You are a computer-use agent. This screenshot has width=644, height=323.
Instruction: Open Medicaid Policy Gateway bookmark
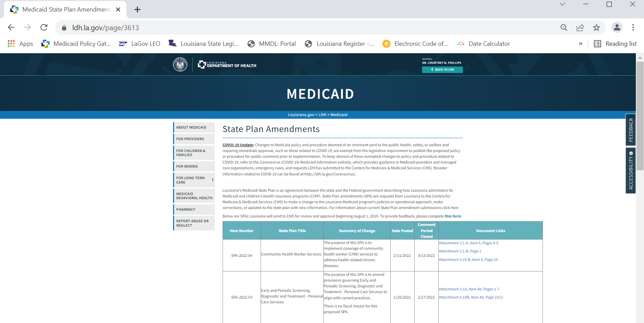pyautogui.click(x=76, y=44)
